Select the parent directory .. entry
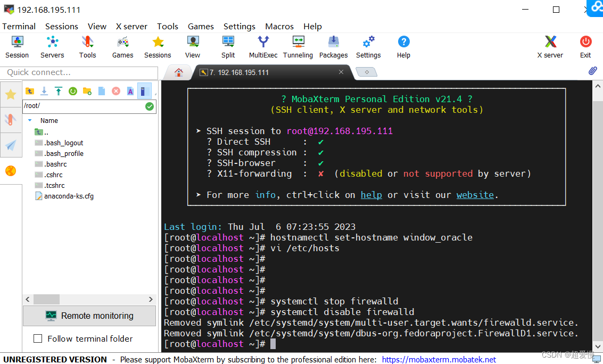Screen dimensions: 603x364 tap(42, 132)
